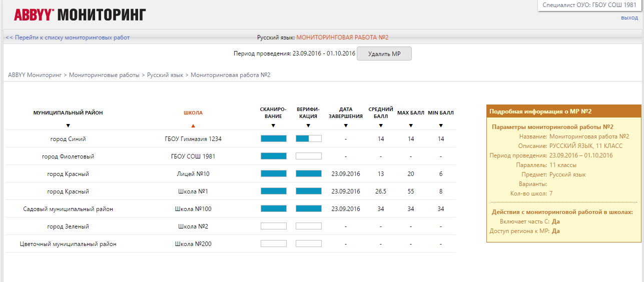The image size is (644, 282).
Task: Select Лицей №10 school name
Action: pos(193,174)
